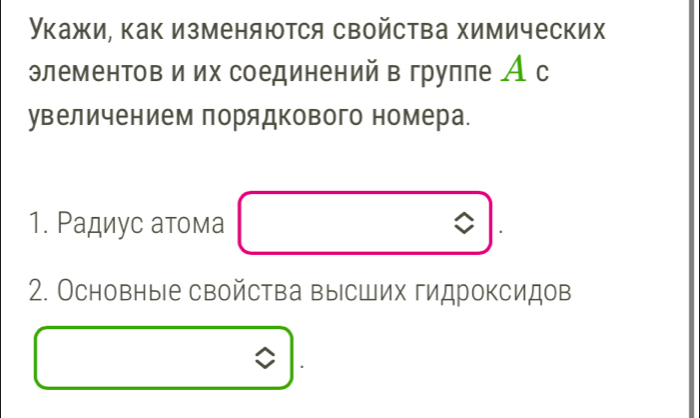Click the arrows icon in the green-bordered dropdown
This screenshot has width=700, height=418.
[264, 357]
